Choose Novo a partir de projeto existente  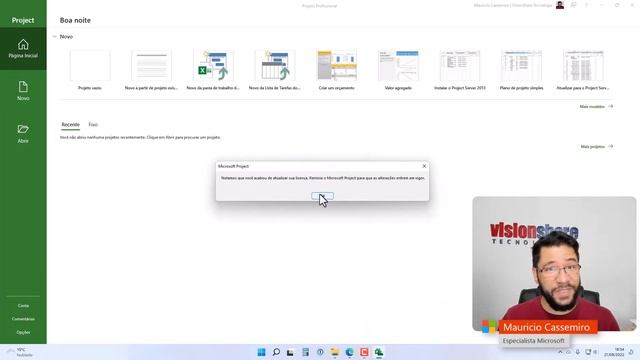click(x=151, y=70)
